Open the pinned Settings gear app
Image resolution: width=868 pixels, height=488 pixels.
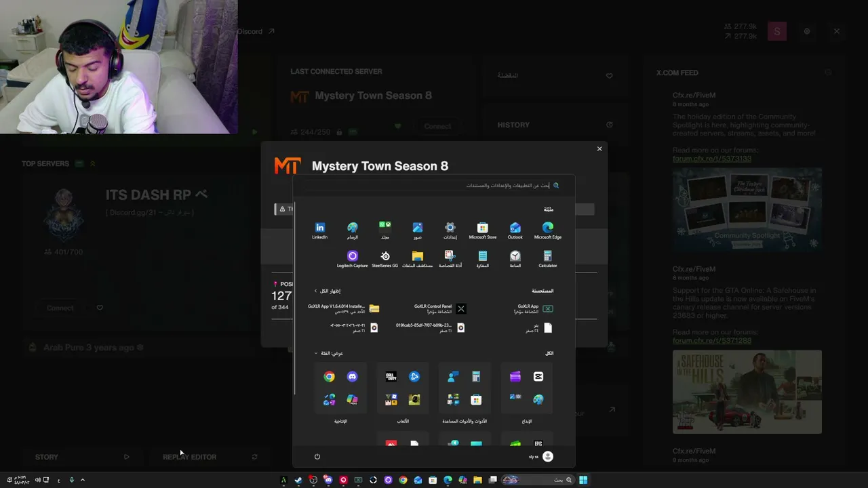450,230
